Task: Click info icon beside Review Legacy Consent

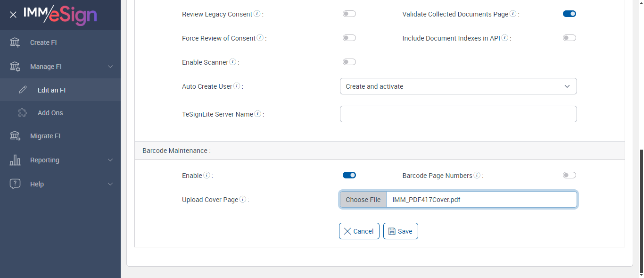Action: (x=257, y=14)
